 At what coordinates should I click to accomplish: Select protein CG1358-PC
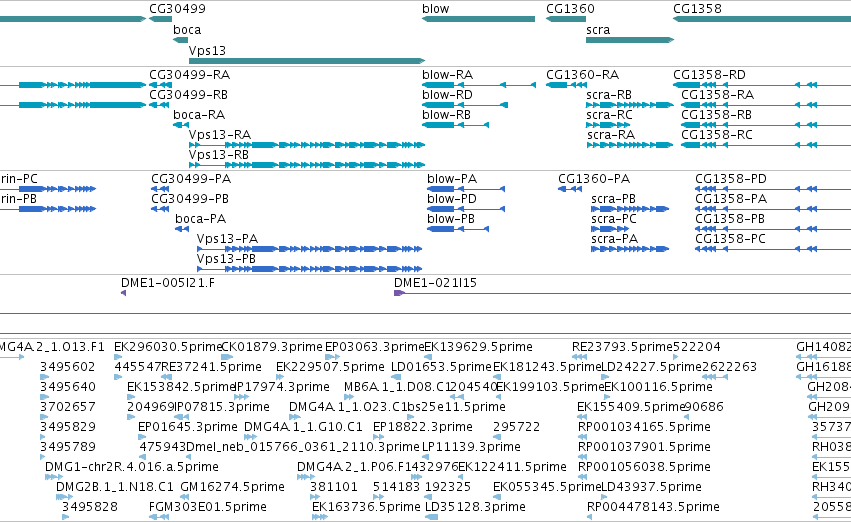pyautogui.click(x=731, y=239)
